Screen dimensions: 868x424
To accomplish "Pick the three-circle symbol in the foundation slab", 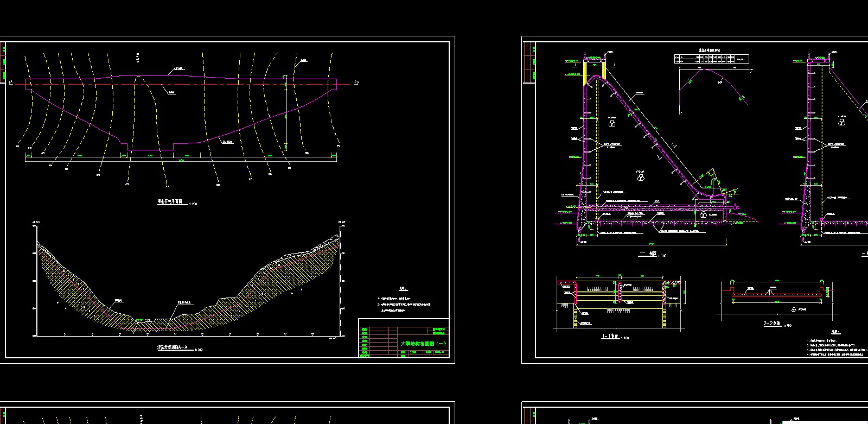I will 703,215.
